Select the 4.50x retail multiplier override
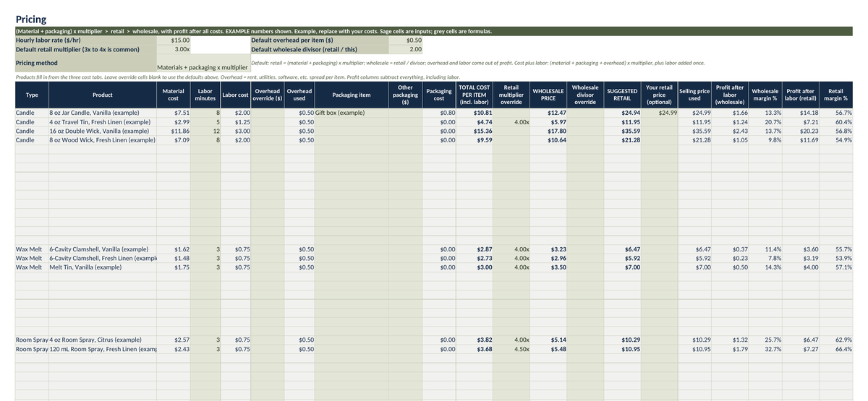This screenshot has width=868, height=401. [x=511, y=349]
